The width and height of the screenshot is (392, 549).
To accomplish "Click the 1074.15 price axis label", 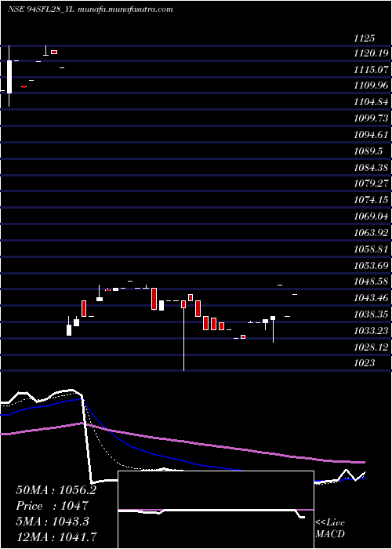I will click(371, 199).
